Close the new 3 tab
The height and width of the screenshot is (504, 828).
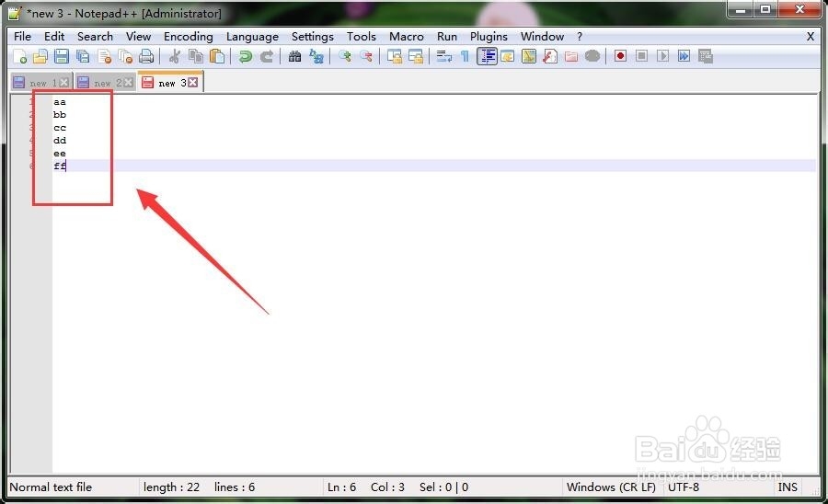[193, 83]
